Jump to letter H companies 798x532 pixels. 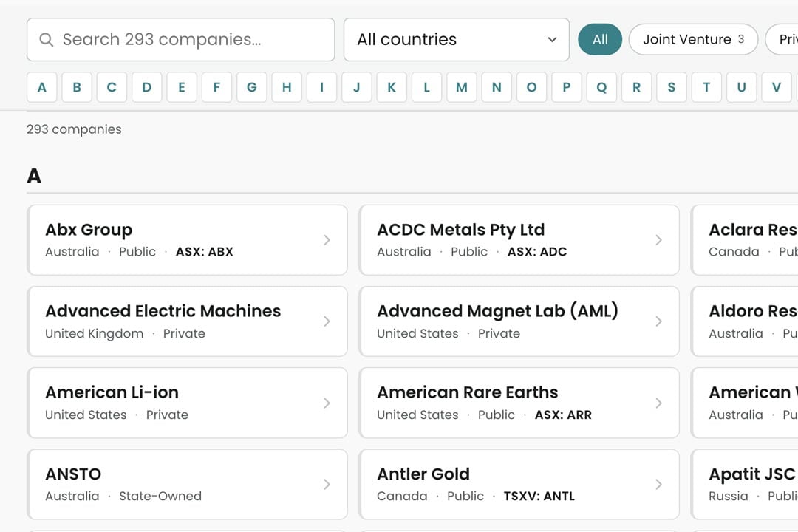(287, 88)
